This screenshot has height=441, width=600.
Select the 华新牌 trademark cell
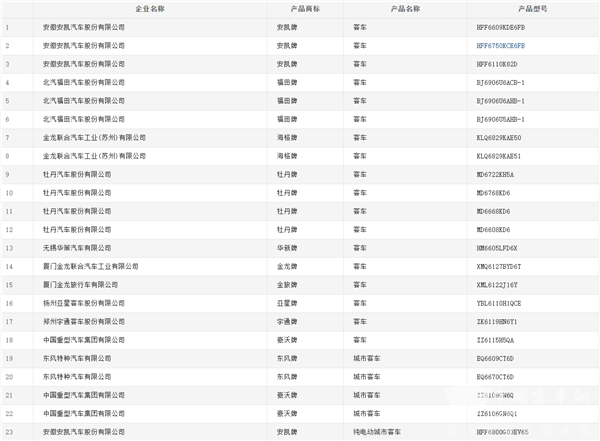pos(288,247)
